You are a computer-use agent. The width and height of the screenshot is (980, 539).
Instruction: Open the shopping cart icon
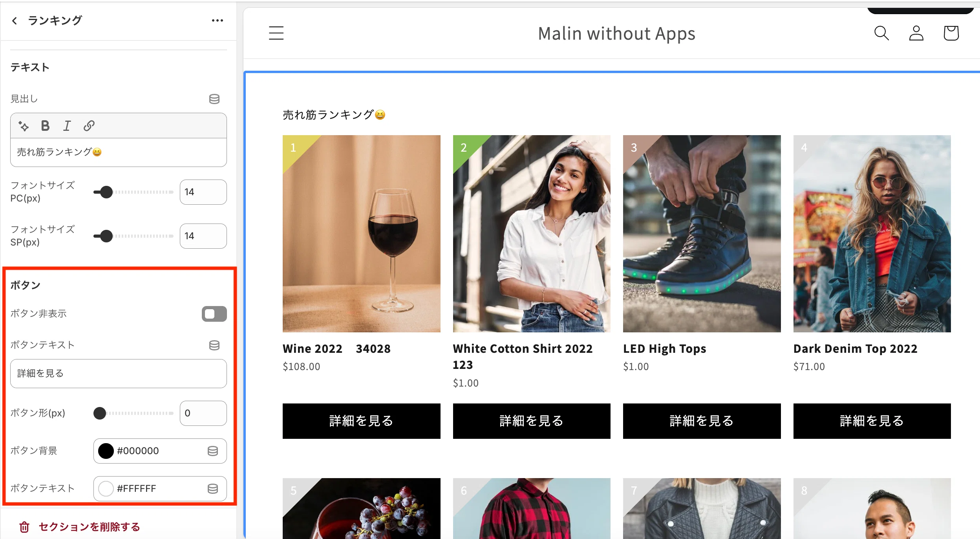[x=951, y=33]
